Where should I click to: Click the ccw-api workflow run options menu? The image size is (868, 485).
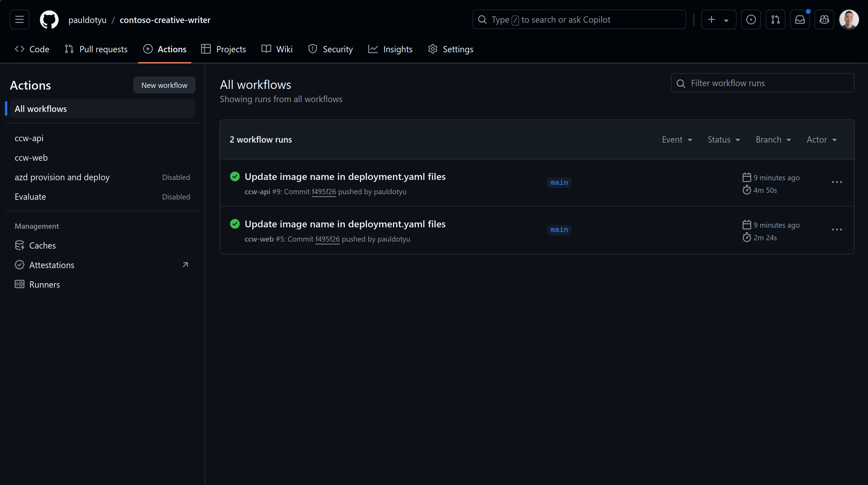838,182
